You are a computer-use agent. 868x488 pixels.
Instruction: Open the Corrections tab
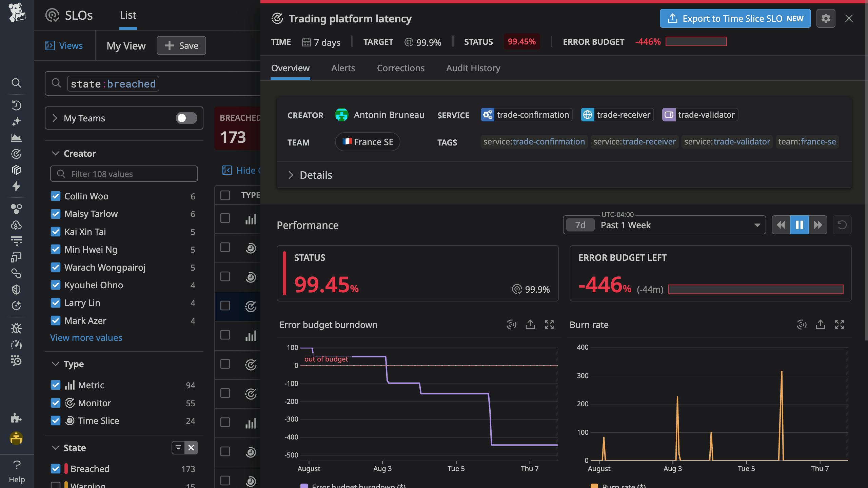tap(400, 68)
